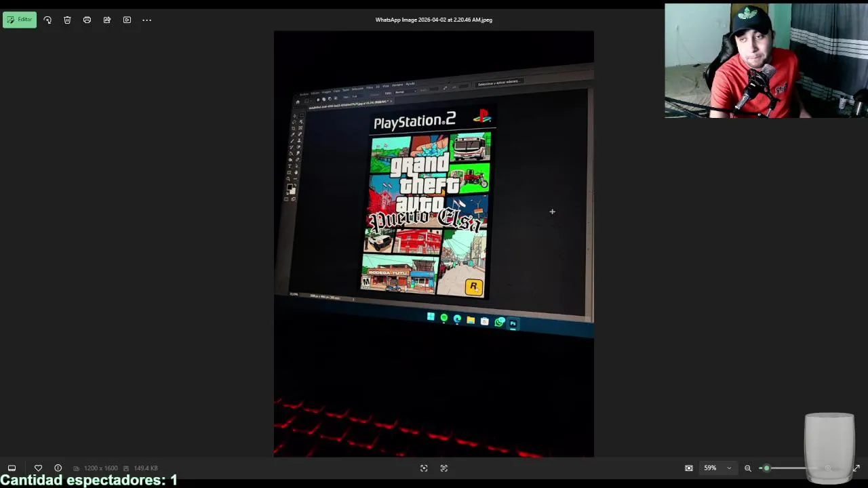Viewport: 868px width, 488px height.
Task: Open the share icon in the toolbar
Action: click(107, 20)
